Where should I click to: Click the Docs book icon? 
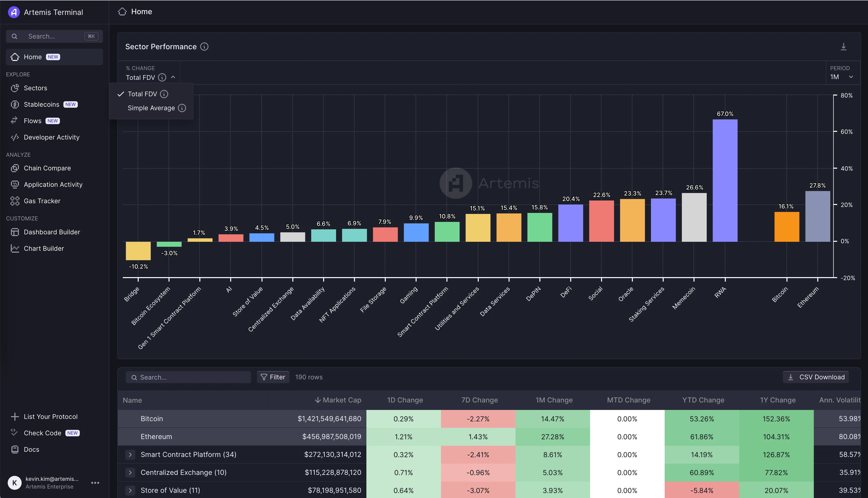point(15,449)
